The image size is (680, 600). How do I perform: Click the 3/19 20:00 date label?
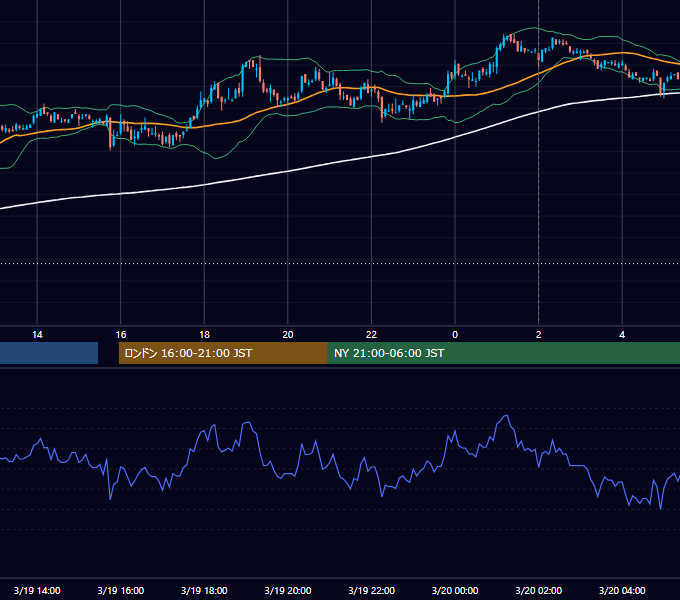pos(288,590)
